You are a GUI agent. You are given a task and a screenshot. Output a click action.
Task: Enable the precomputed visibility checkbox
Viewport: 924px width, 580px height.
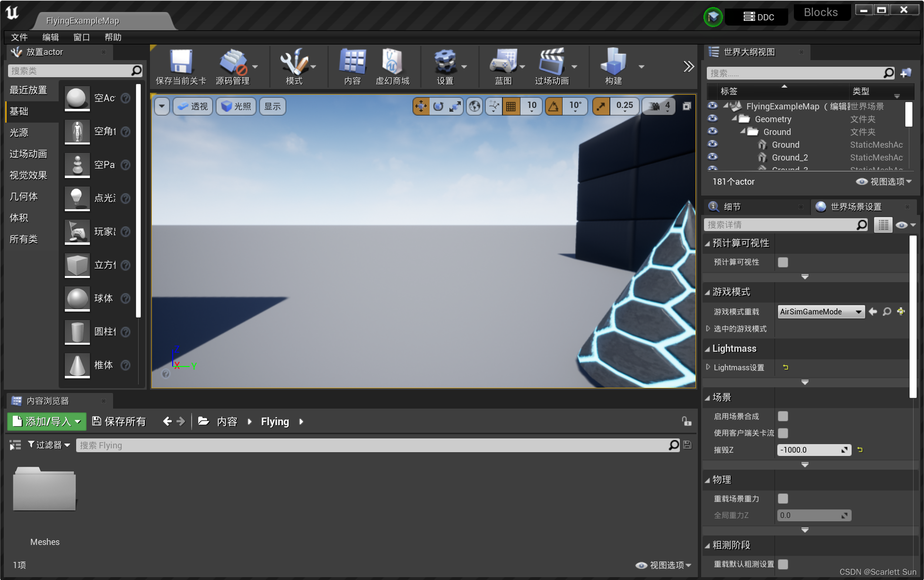pyautogui.click(x=783, y=262)
